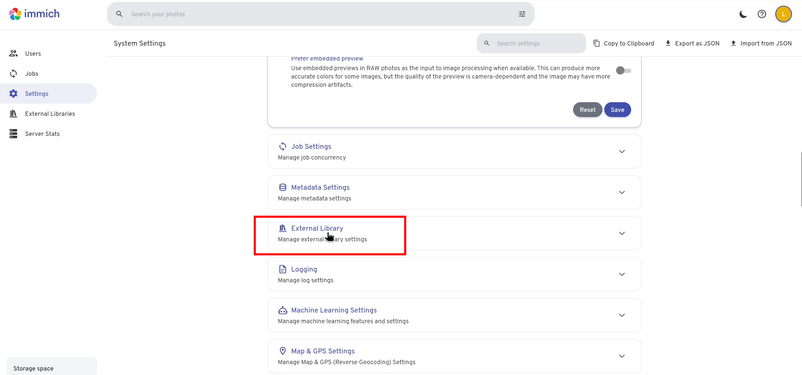802x375 pixels.
Task: Click the Users sidebar icon
Action: (x=14, y=53)
